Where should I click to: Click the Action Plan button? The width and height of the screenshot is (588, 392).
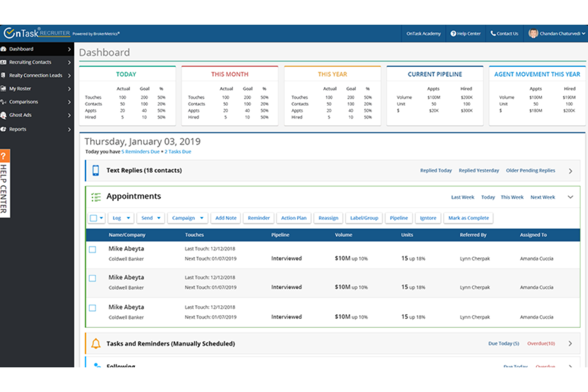(x=294, y=218)
